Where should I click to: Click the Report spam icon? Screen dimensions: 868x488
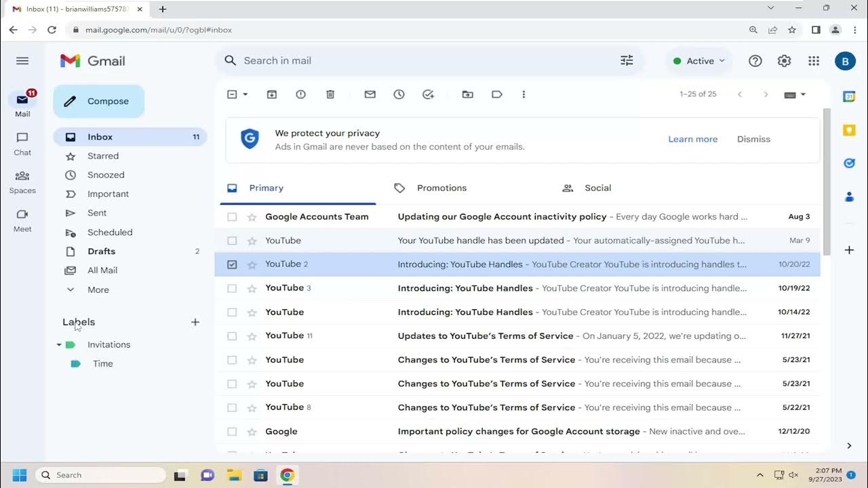coord(301,95)
